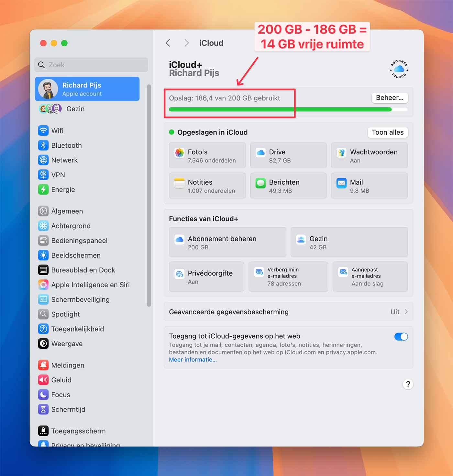Screen dimensions: 453x476
Task: Disable Toegang tot iCloud-gegevens op het web
Action: click(401, 336)
